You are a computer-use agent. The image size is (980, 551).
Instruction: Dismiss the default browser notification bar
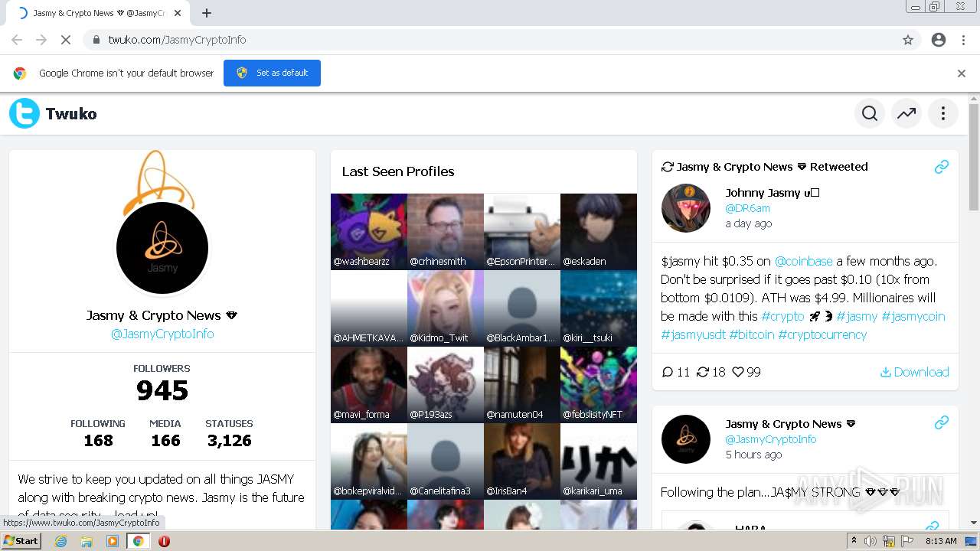tap(962, 73)
